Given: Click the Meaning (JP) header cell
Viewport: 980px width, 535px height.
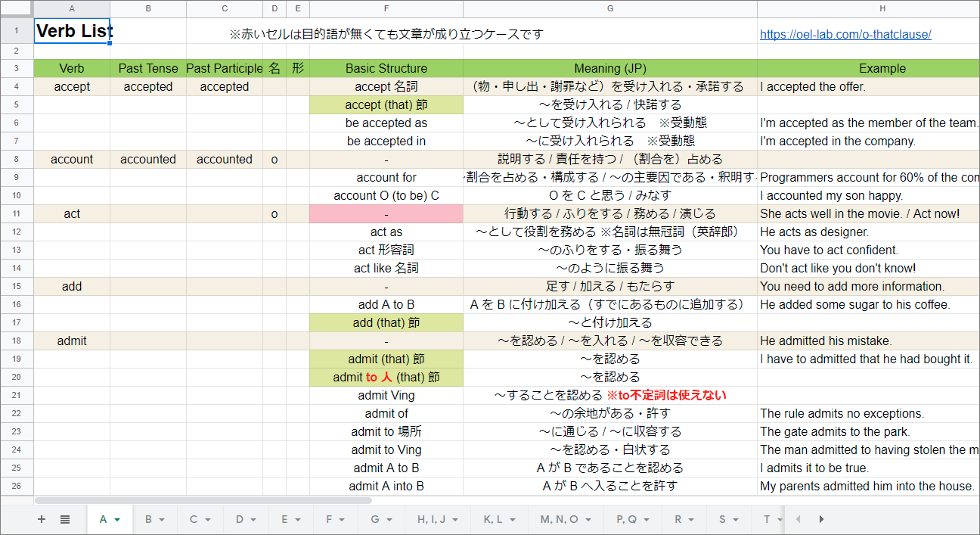Looking at the screenshot, I should coord(610,68).
